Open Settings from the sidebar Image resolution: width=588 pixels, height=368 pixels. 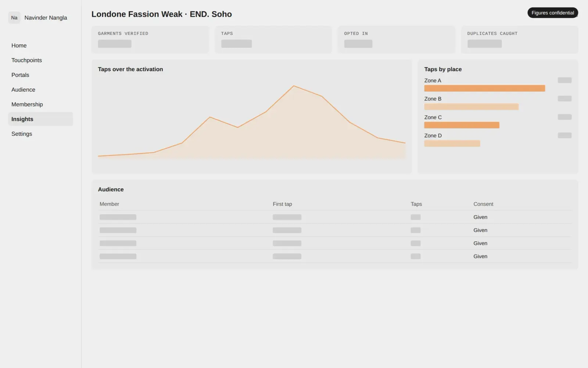point(40,134)
